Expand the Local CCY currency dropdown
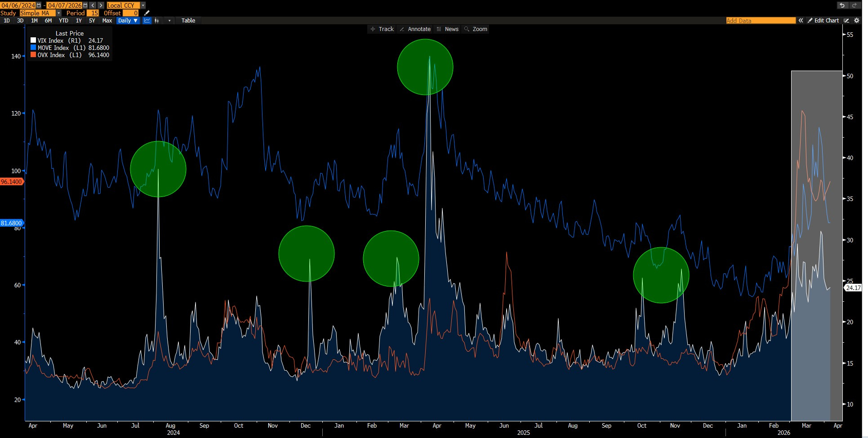Screen dimensions: 868x438 [x=143, y=5]
